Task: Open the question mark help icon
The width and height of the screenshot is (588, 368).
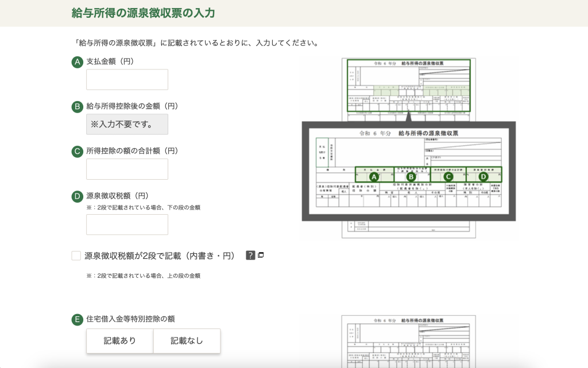Action: click(x=250, y=255)
